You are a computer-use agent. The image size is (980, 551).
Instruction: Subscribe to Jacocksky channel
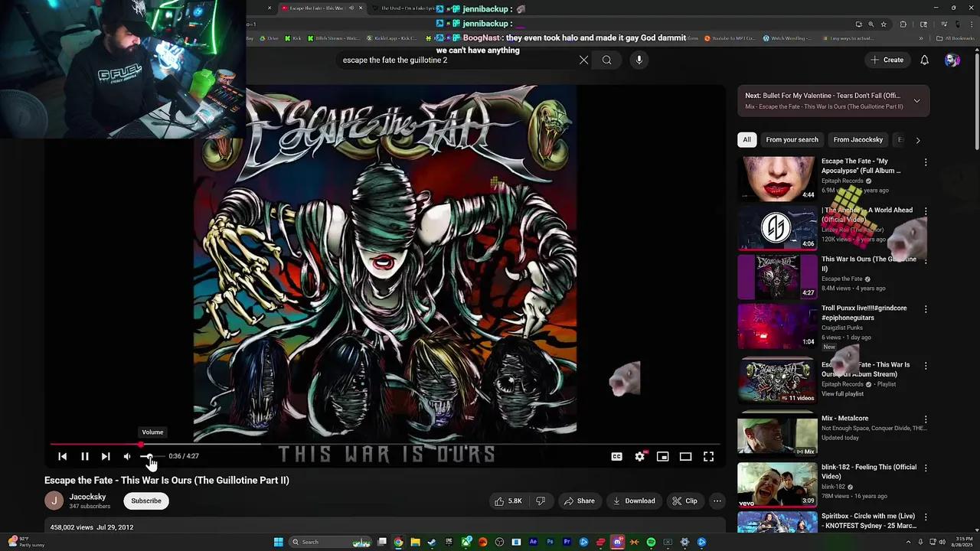click(x=146, y=500)
